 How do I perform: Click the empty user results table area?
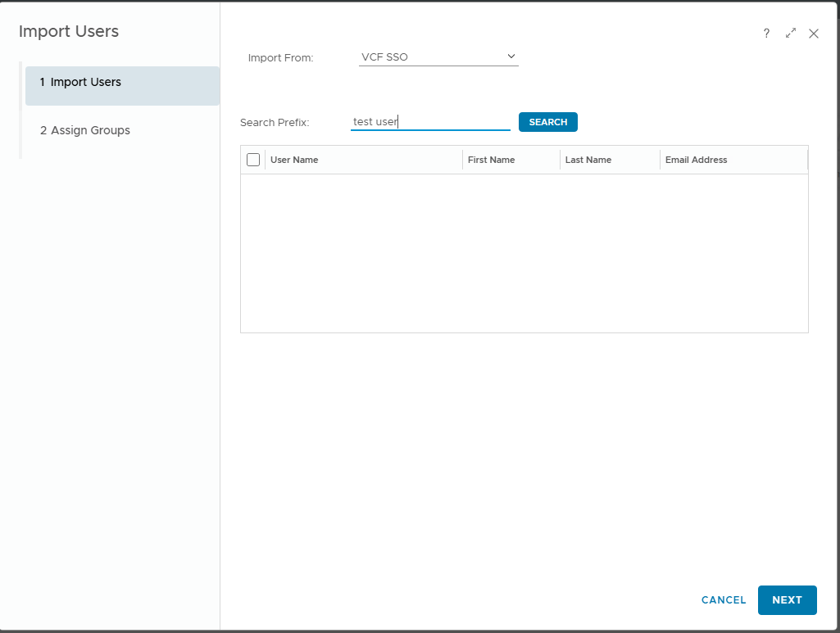point(524,253)
